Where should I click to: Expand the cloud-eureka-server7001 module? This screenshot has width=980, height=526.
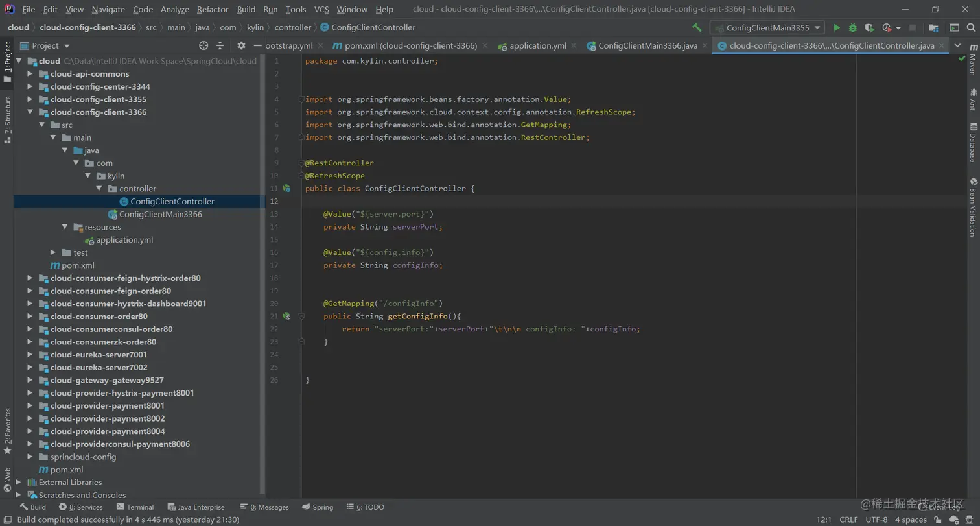pyautogui.click(x=30, y=355)
